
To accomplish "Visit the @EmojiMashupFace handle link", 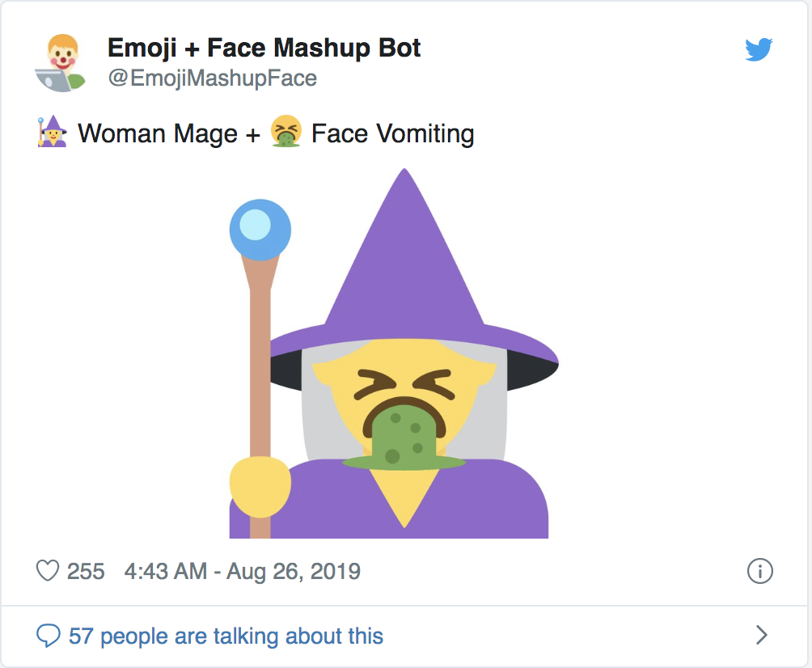I will point(212,78).
